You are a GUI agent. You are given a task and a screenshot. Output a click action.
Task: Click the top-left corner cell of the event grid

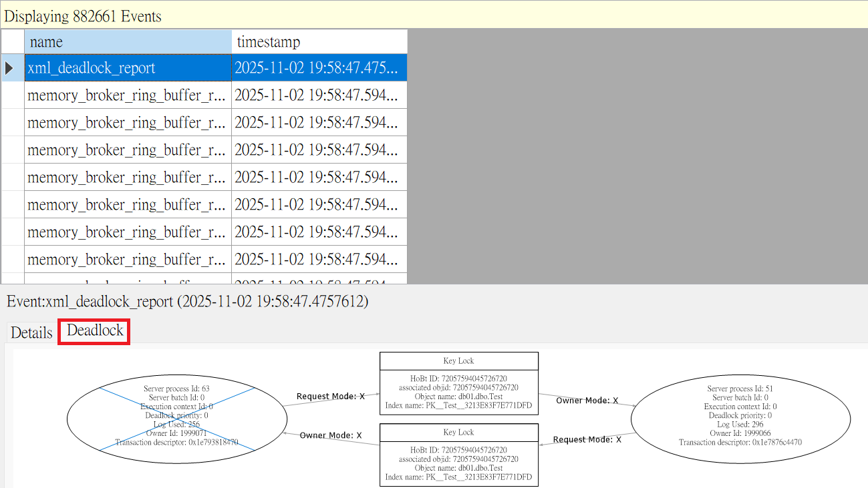(x=13, y=42)
